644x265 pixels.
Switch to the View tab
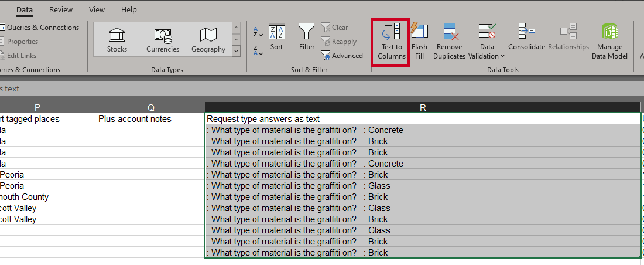click(x=97, y=9)
